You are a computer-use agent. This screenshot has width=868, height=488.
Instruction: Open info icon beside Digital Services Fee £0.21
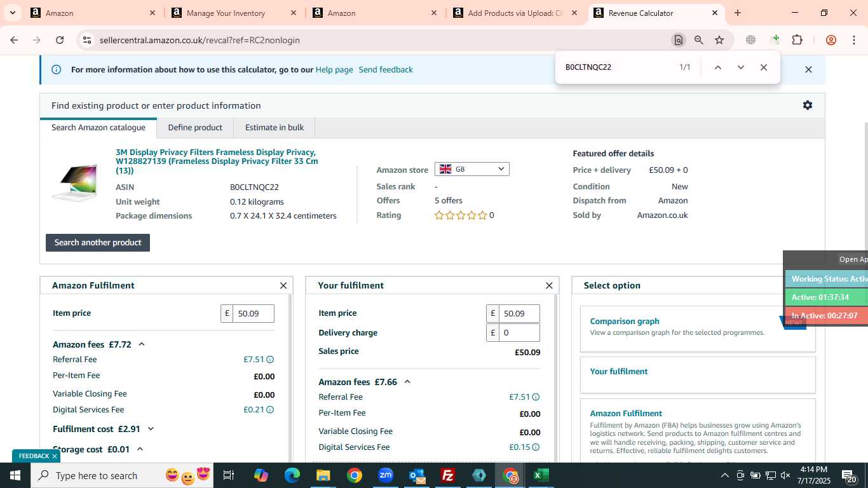click(270, 410)
